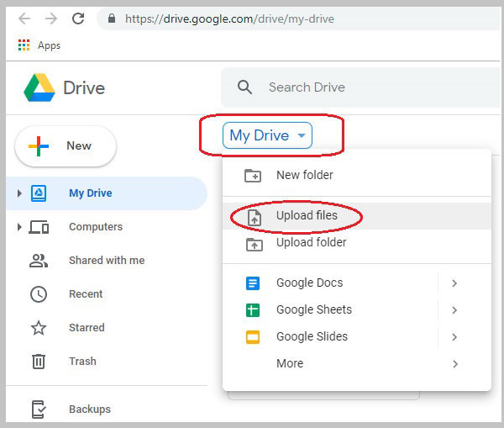Click the browser back arrow
504x428 pixels.
click(x=24, y=18)
